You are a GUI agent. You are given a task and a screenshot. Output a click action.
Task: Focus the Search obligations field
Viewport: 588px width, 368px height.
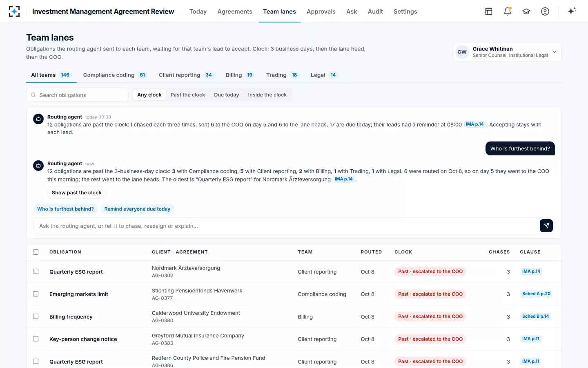[77, 95]
